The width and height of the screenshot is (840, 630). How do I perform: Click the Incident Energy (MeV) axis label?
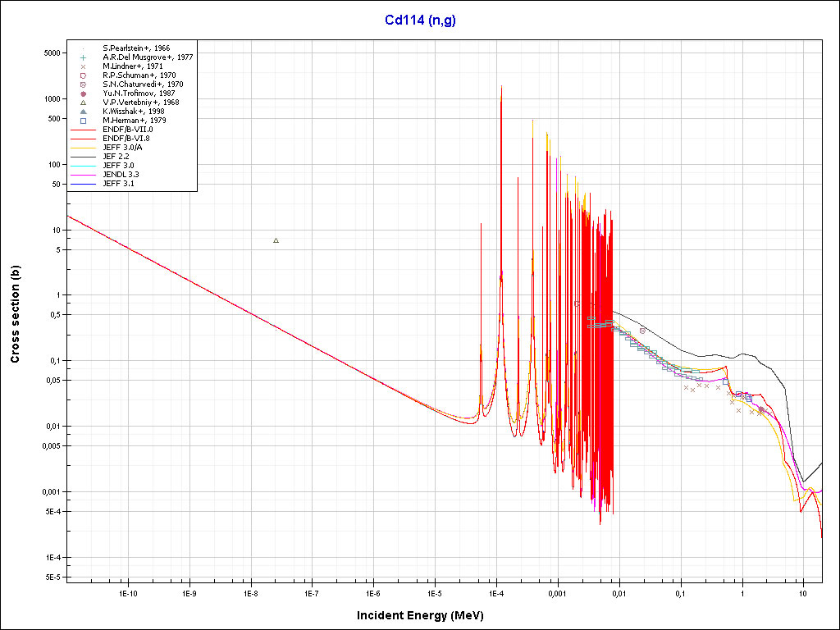click(x=426, y=614)
